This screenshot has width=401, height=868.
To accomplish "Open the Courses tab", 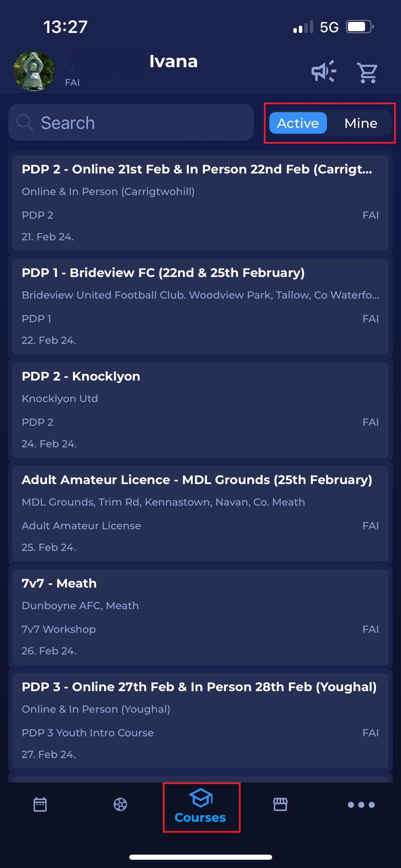I will click(x=200, y=808).
